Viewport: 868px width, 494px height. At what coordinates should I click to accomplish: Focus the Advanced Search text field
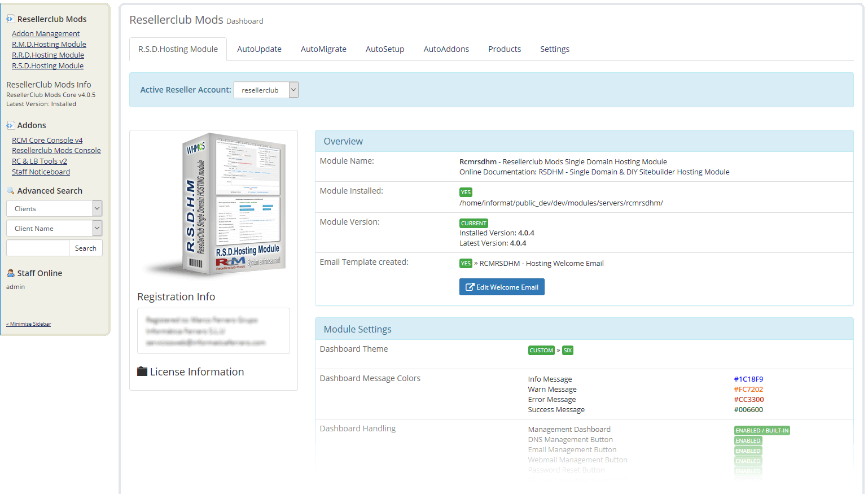click(37, 248)
